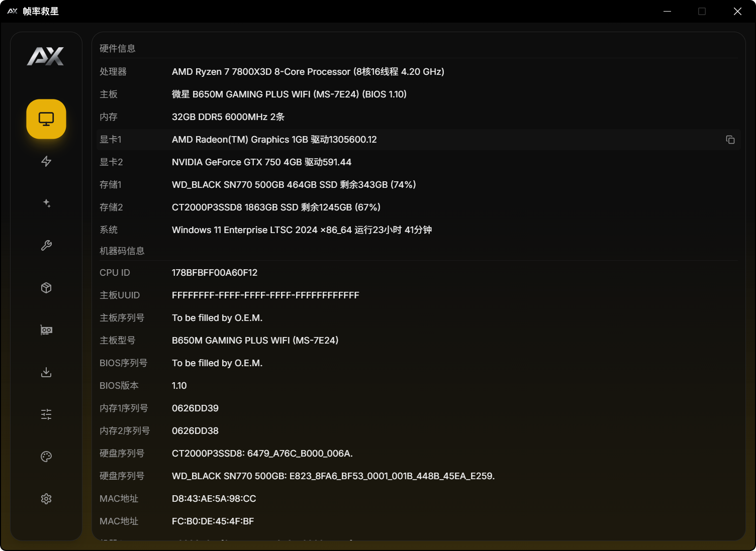Open the color palette theme icon
756x551 pixels.
tap(46, 457)
